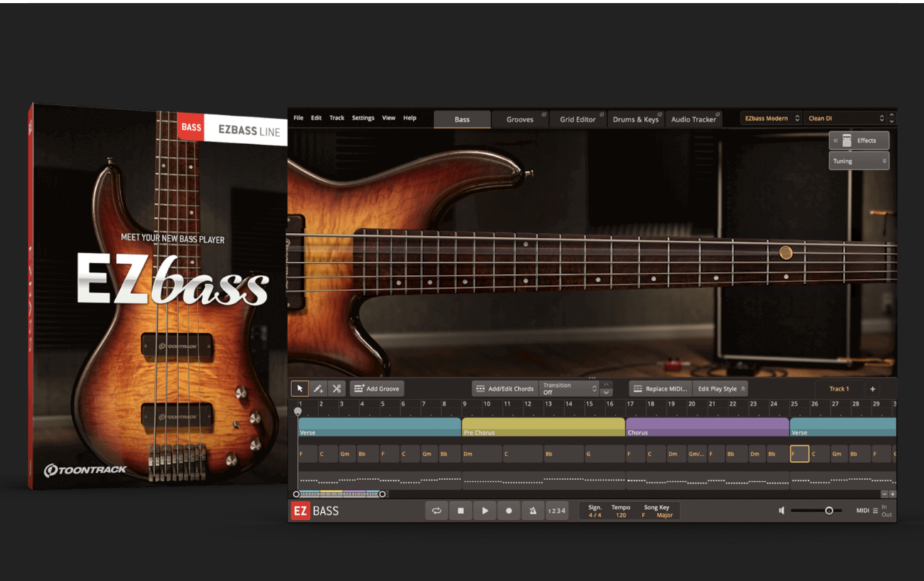
Task: Expand the Tuning panel
Action: 859,161
